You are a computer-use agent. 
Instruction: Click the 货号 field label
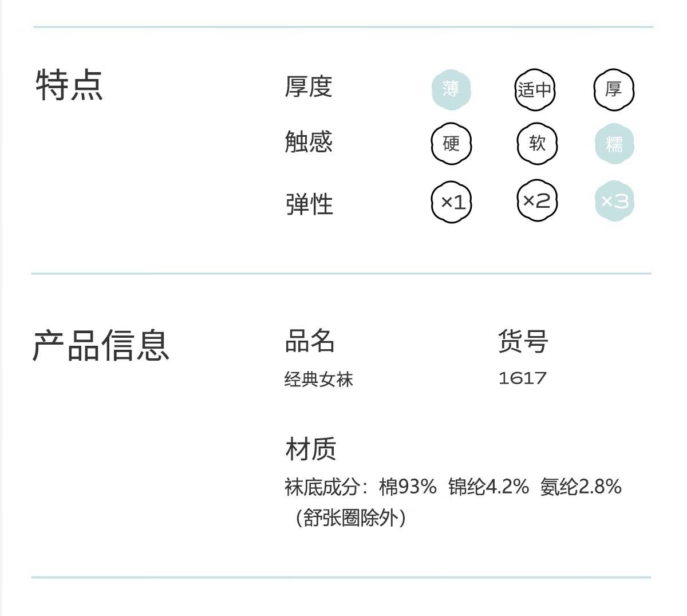(x=523, y=342)
